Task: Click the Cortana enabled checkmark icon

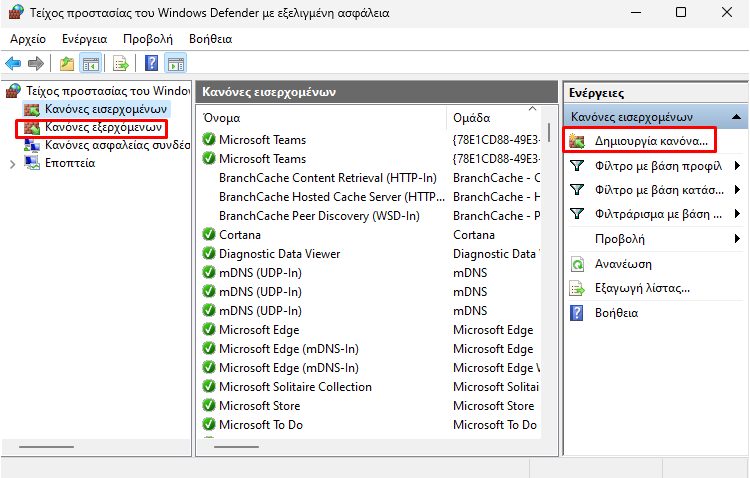Action: pos(209,234)
